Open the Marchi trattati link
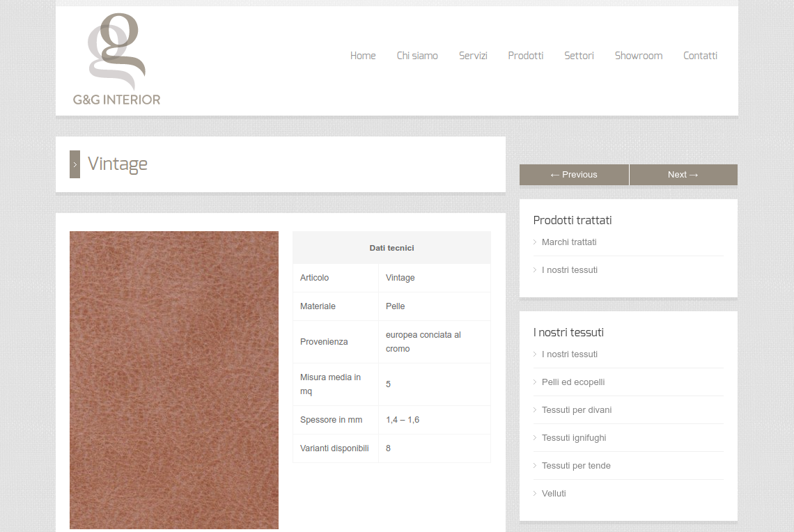This screenshot has height=532, width=794. (x=569, y=242)
